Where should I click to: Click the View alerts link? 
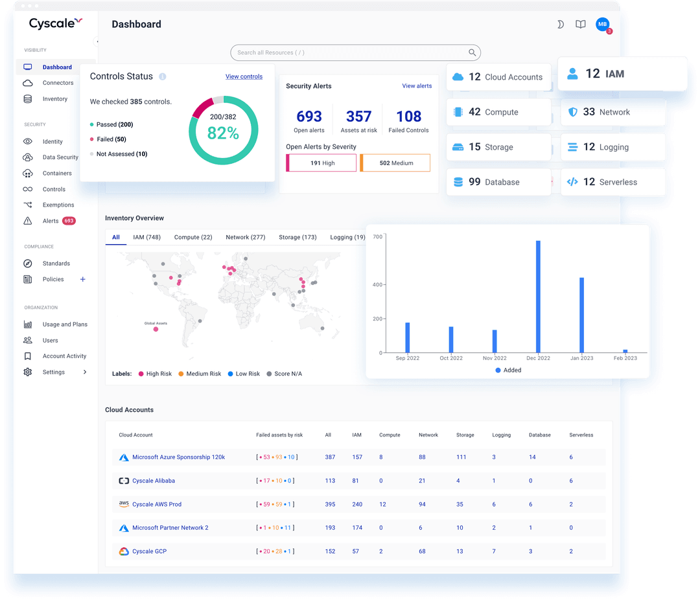click(x=417, y=85)
